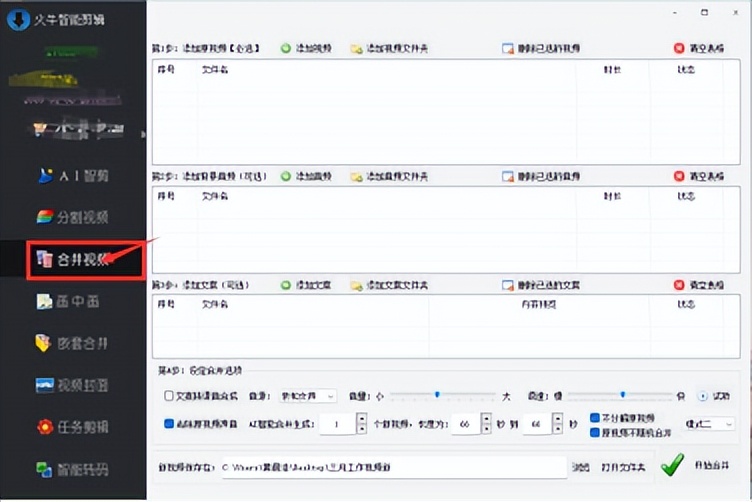Click the 浏览 browse button
Image resolution: width=752 pixels, height=502 pixels.
(581, 467)
